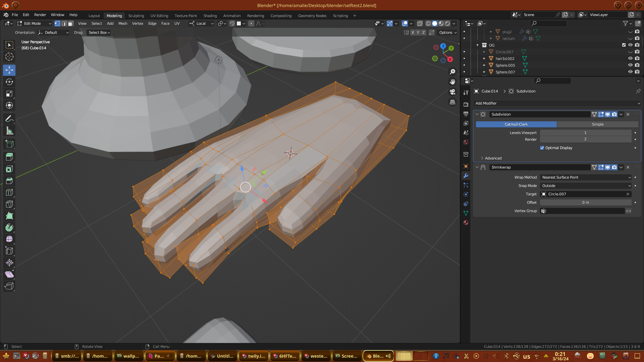The width and height of the screenshot is (644, 362).
Task: Open the Wrap Method dropdown
Action: (x=586, y=177)
